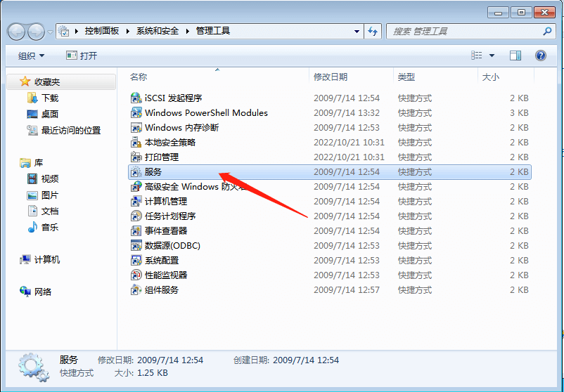Image resolution: width=564 pixels, height=392 pixels.
Task: Click the 2022/10/21 10:31 date of 本地安全策略
Action: tap(349, 143)
